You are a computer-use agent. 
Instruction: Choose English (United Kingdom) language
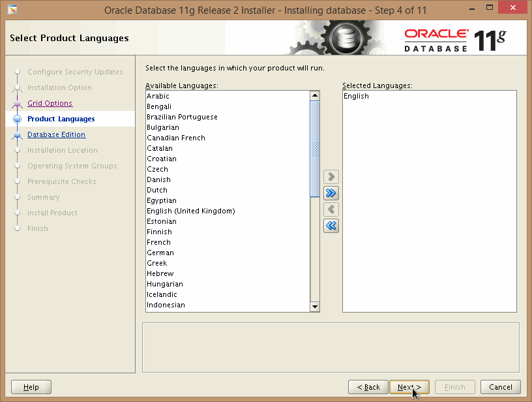pos(190,211)
